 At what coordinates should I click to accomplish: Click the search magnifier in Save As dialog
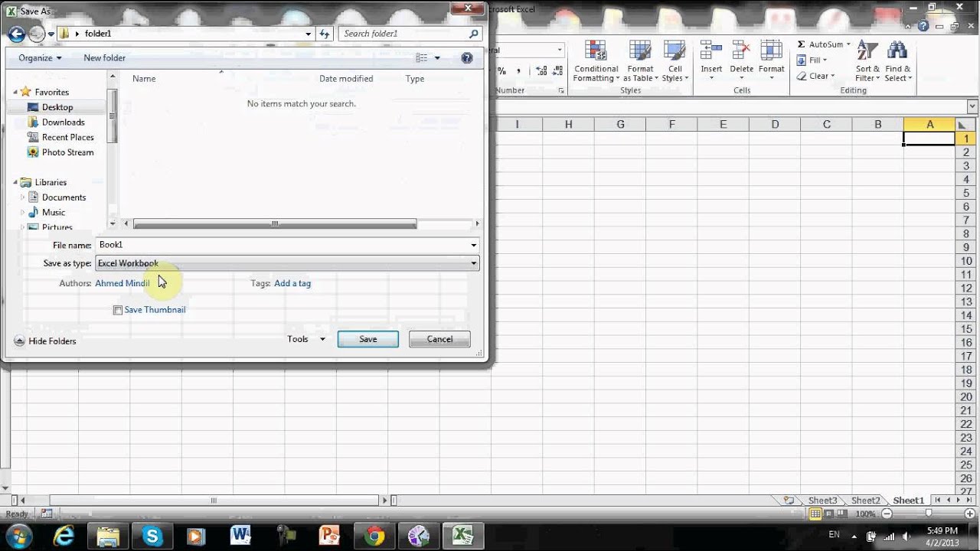tap(474, 34)
